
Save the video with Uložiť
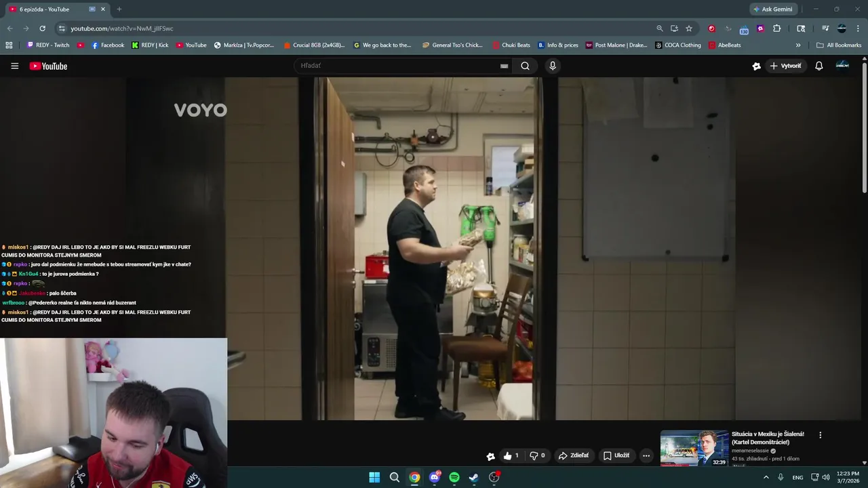tap(616, 455)
